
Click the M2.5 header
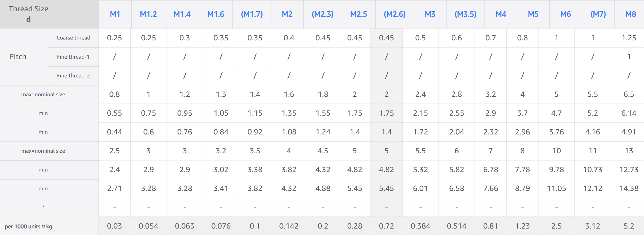tap(359, 14)
